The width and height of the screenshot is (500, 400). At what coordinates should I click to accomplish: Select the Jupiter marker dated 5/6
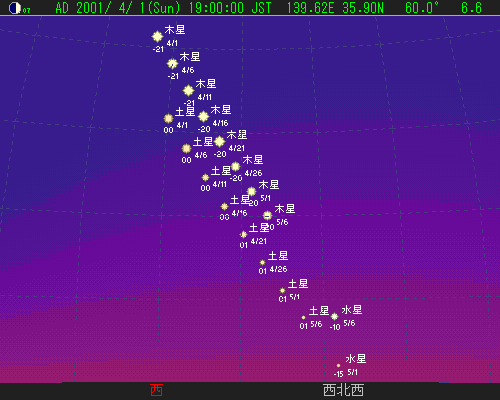pos(267,215)
